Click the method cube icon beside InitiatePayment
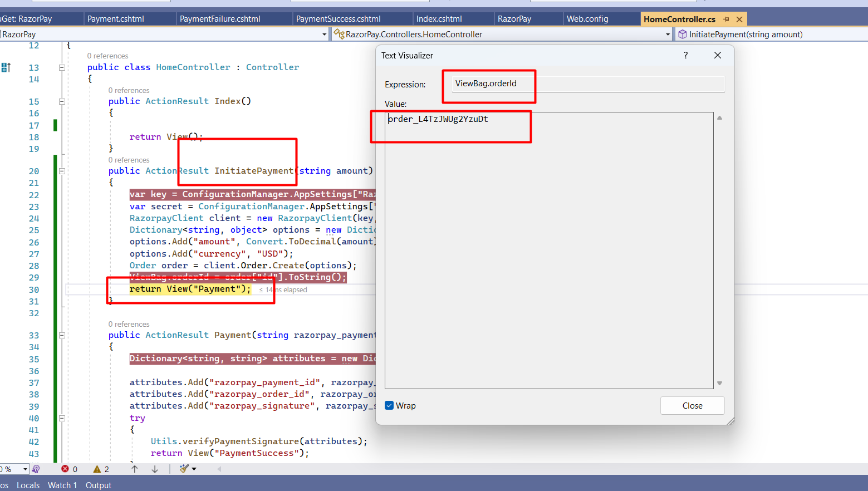The width and height of the screenshot is (868, 491). (x=683, y=34)
